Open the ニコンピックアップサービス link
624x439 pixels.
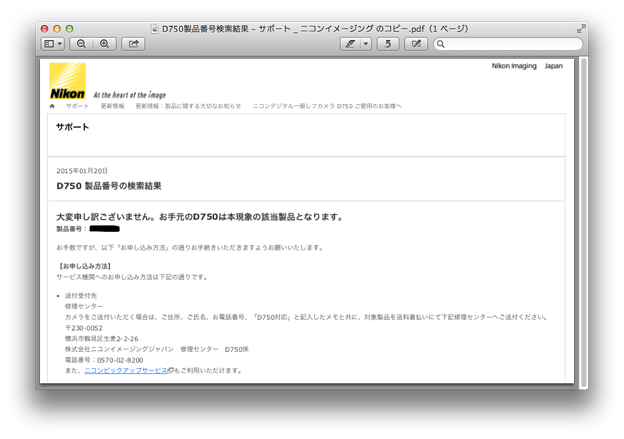click(127, 371)
